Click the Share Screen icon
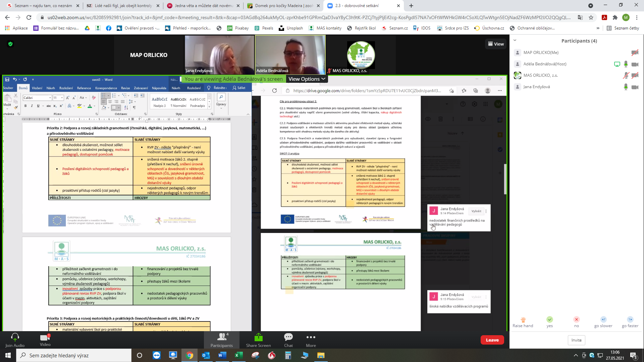Image resolution: width=644 pixels, height=362 pixels. (x=258, y=337)
